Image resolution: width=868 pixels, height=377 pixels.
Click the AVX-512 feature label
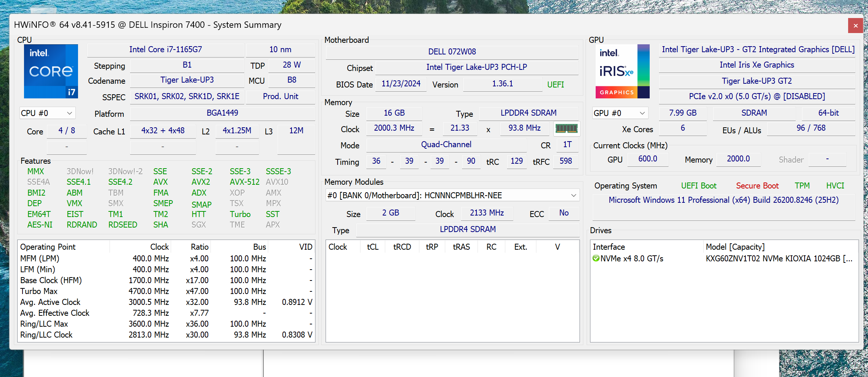[245, 182]
